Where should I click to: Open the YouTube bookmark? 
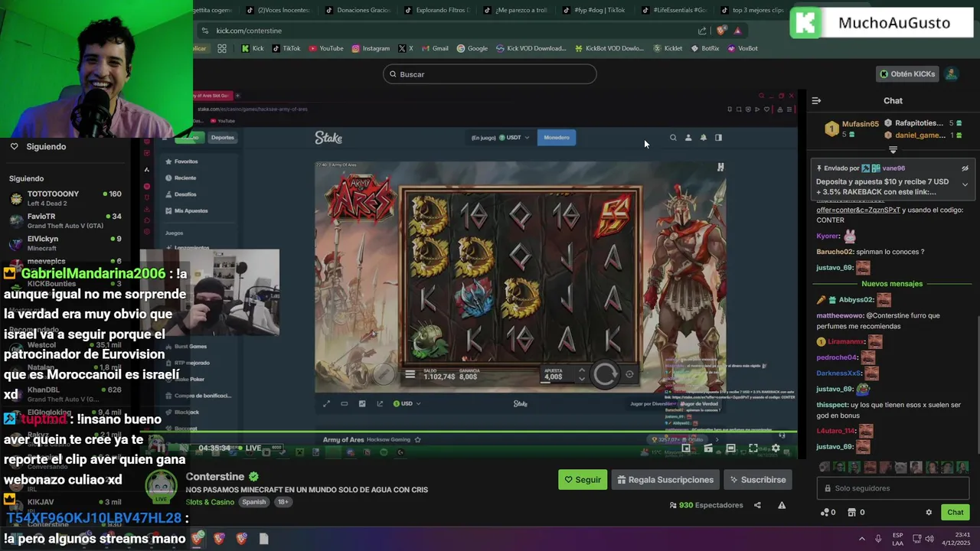coord(326,48)
